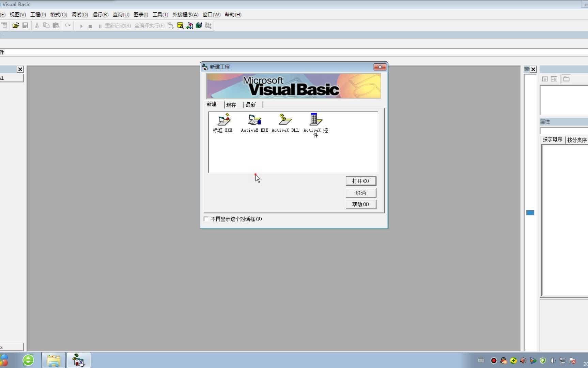588x368 pixels.
Task: Click the Toggle Folders icon in project panel
Action: [566, 79]
